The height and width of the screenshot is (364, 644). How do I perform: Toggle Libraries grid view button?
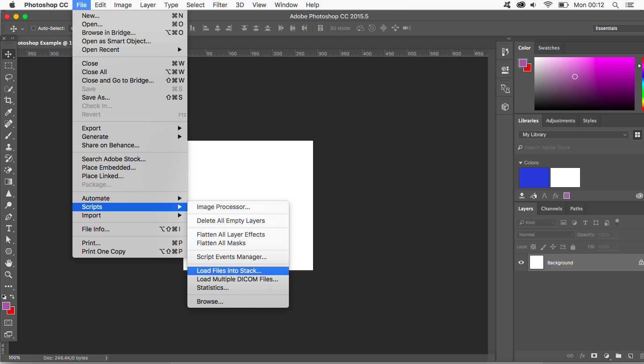(x=637, y=134)
